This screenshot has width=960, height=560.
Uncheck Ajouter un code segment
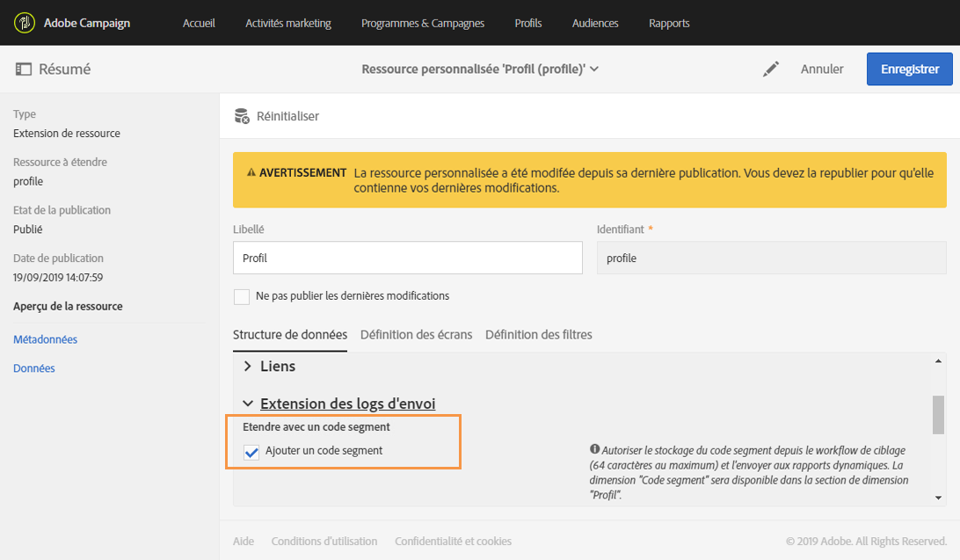(251, 452)
